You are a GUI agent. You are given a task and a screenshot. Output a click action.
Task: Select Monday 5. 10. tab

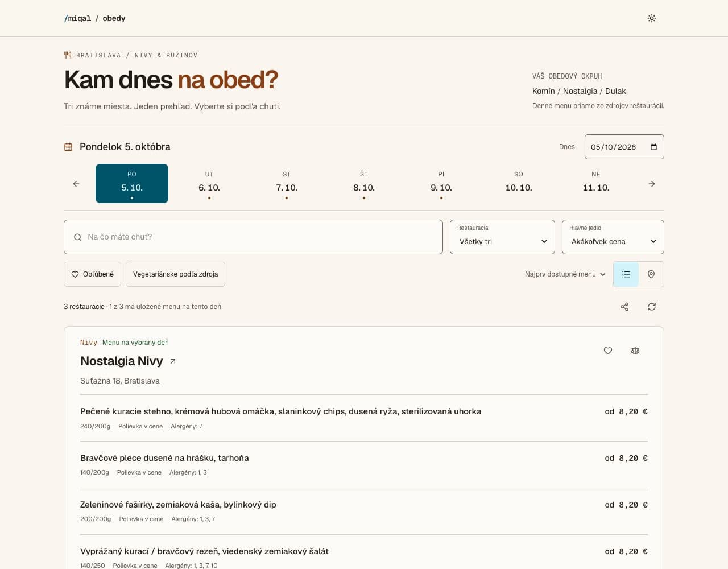tap(132, 183)
